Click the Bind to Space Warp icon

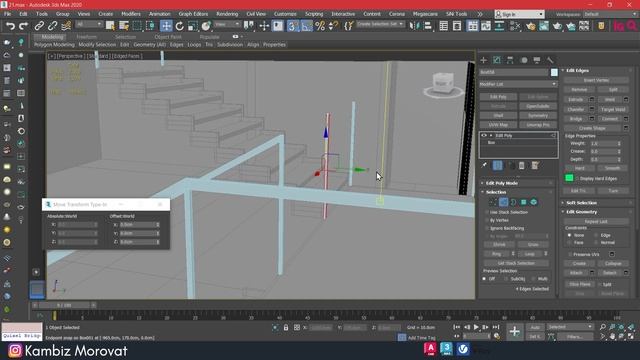click(66, 26)
